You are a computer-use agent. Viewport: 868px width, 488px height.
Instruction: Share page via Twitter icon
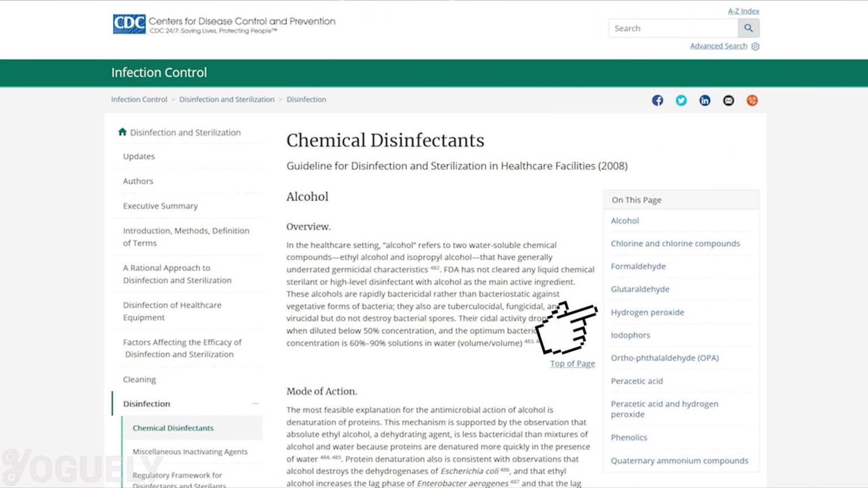[681, 101]
